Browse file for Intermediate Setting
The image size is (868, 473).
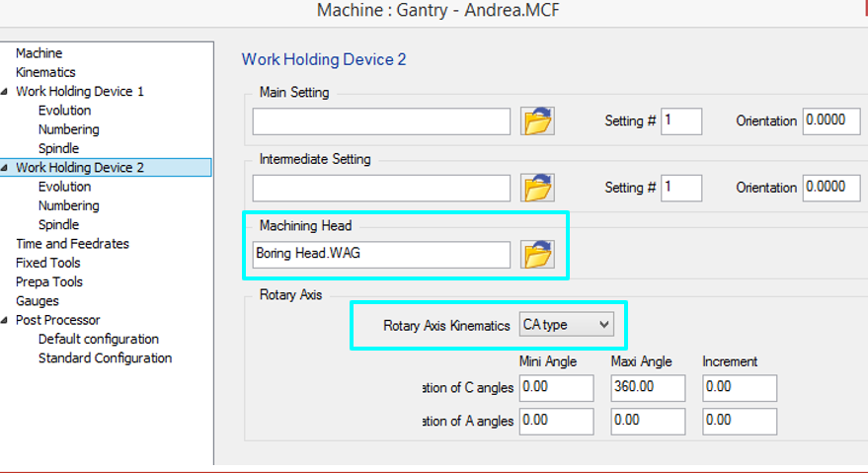[537, 188]
